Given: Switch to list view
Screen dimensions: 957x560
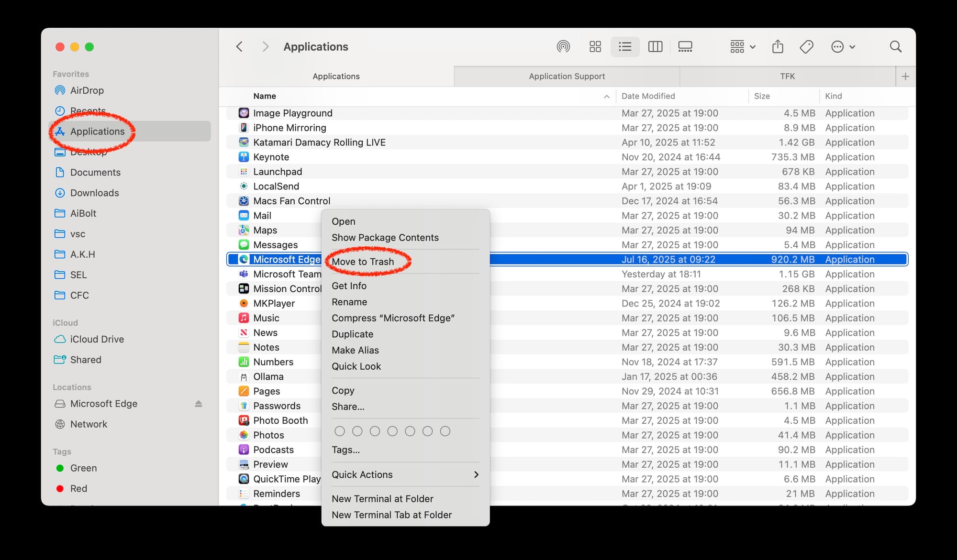Looking at the screenshot, I should click(x=625, y=46).
